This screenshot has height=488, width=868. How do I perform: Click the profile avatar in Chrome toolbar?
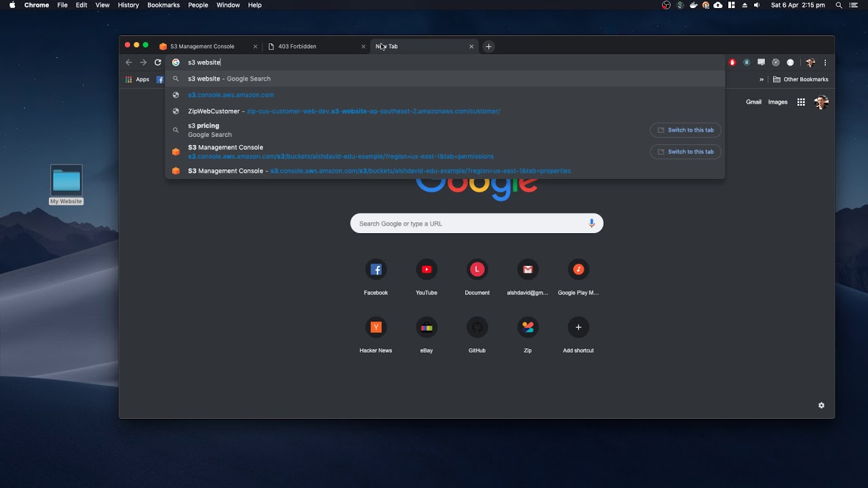(x=810, y=62)
